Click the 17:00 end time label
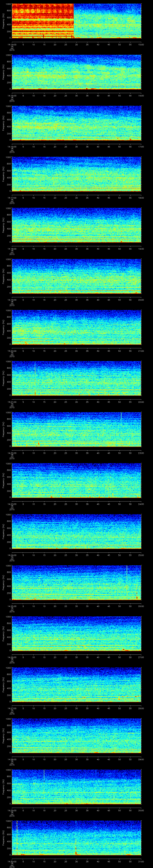This screenshot has height=868, width=153. pyautogui.click(x=141, y=147)
